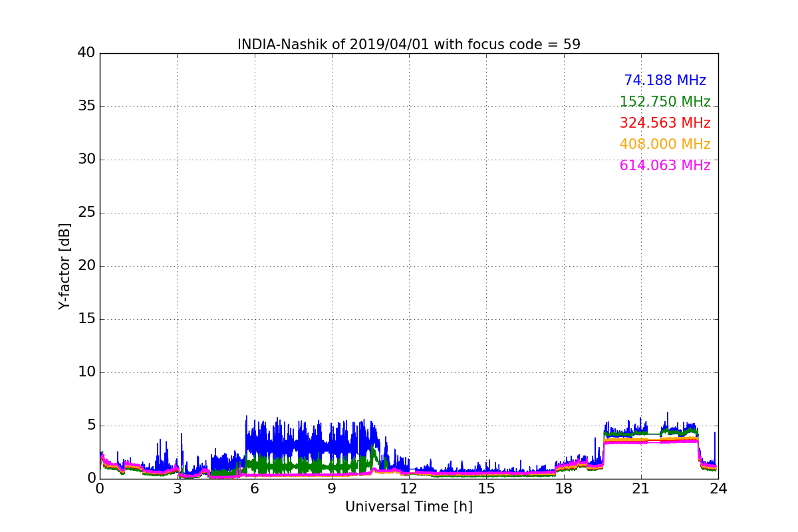Screen dimensions: 798x532
Task: Click the Y-factor [dB] axis label
Action: pyautogui.click(x=65, y=266)
